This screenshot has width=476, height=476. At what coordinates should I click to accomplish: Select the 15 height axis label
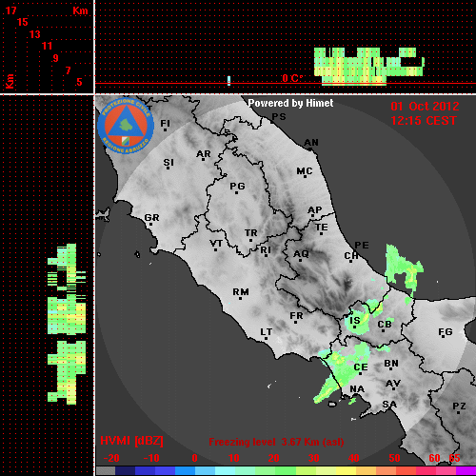[x=23, y=22]
